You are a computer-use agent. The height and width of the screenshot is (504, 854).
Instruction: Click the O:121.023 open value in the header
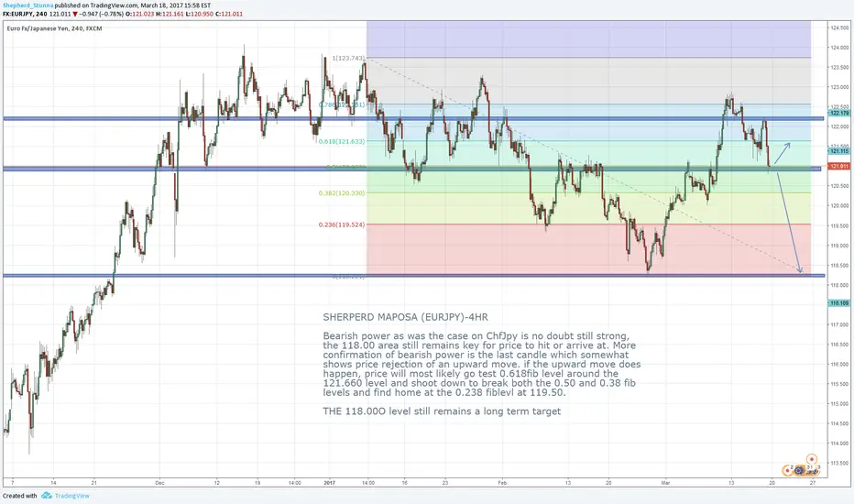[139, 14]
